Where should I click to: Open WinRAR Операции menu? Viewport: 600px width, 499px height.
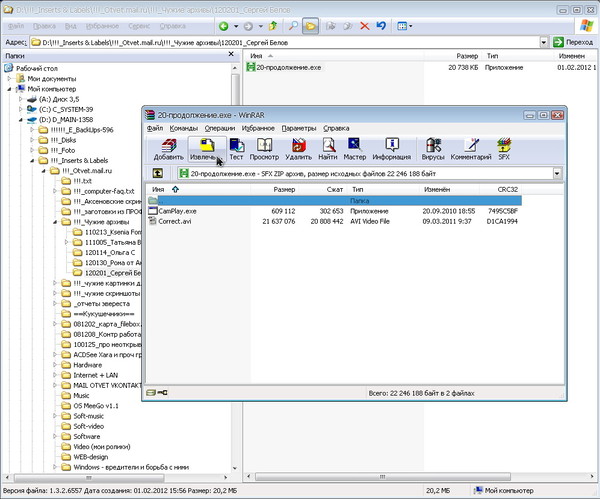click(220, 128)
